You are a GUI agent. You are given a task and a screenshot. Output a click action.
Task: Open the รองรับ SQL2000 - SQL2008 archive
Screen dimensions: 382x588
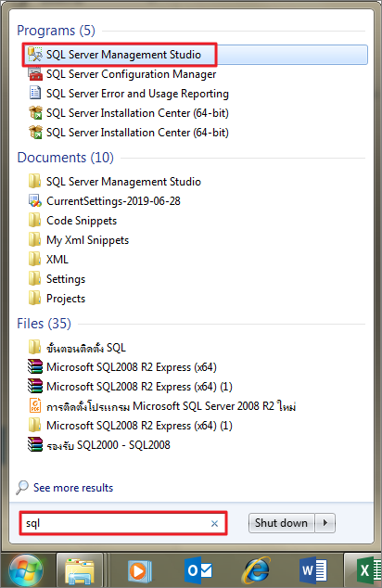(x=108, y=445)
